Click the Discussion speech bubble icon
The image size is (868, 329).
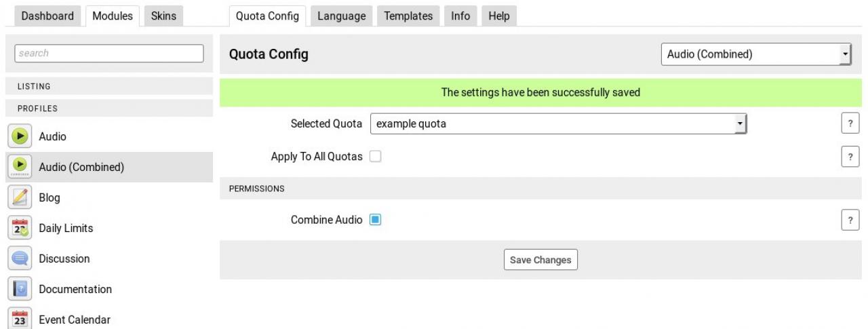pyautogui.click(x=20, y=258)
